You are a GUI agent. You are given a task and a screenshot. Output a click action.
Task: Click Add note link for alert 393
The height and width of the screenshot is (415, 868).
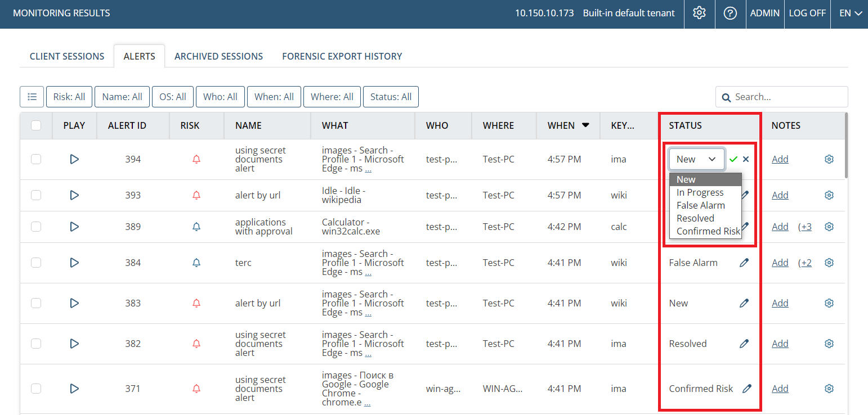[x=780, y=195]
